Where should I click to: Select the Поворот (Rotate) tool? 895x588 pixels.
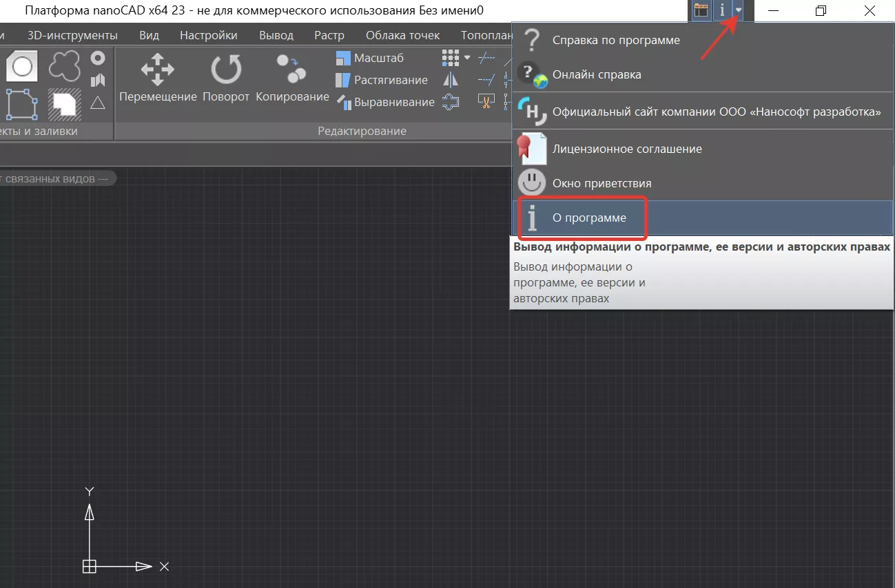pos(225,78)
